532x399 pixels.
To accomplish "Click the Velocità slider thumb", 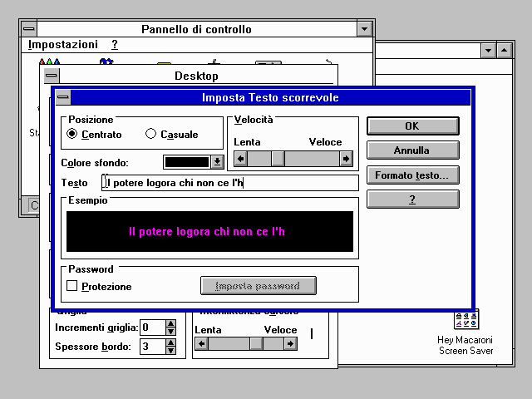I will [x=278, y=159].
